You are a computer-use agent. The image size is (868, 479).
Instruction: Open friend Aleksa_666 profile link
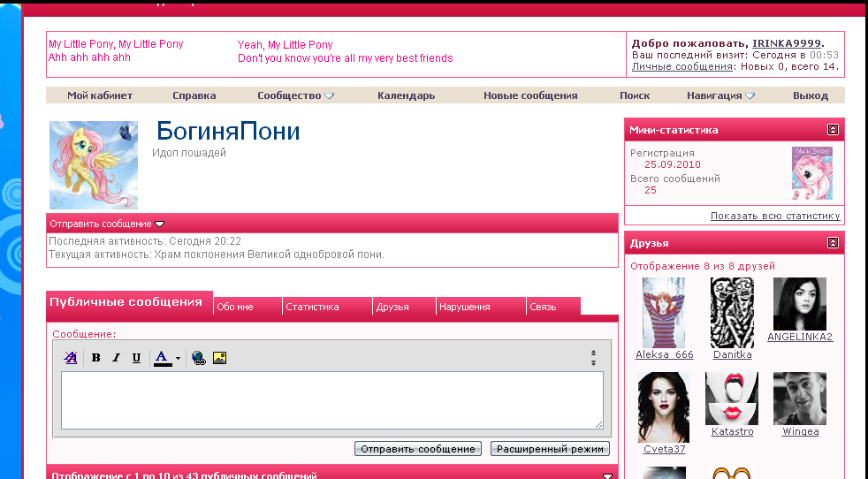pyautogui.click(x=665, y=354)
